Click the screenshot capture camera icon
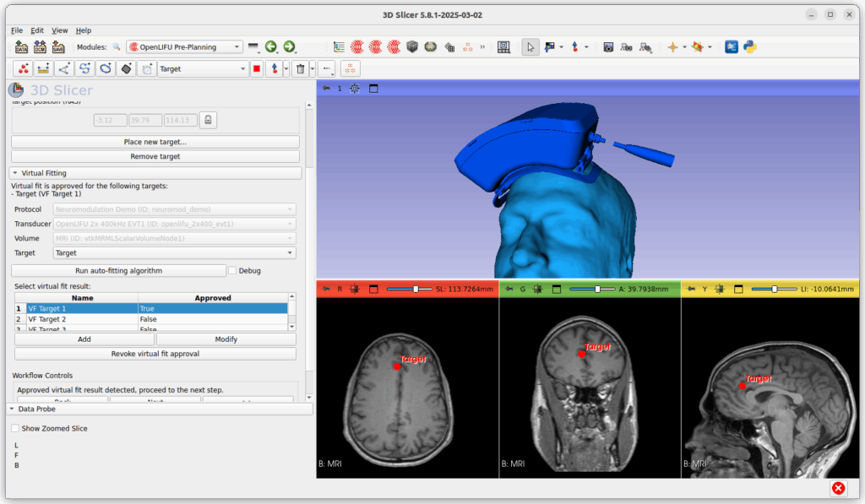865x504 pixels. click(x=608, y=47)
